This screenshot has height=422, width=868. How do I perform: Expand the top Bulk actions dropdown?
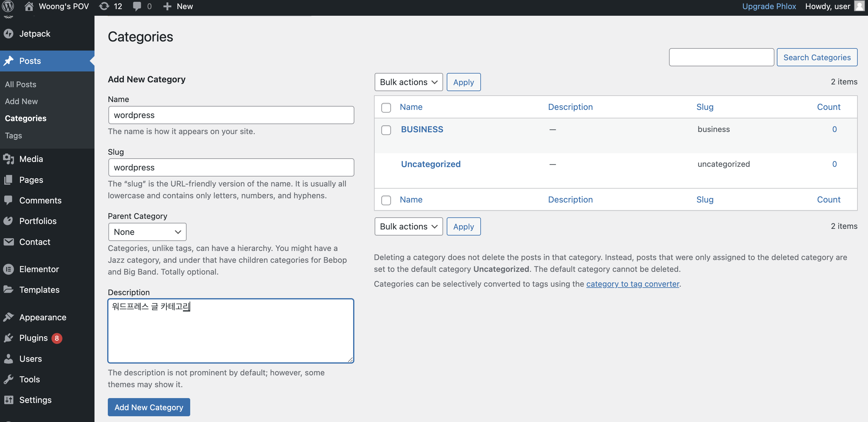pos(408,82)
